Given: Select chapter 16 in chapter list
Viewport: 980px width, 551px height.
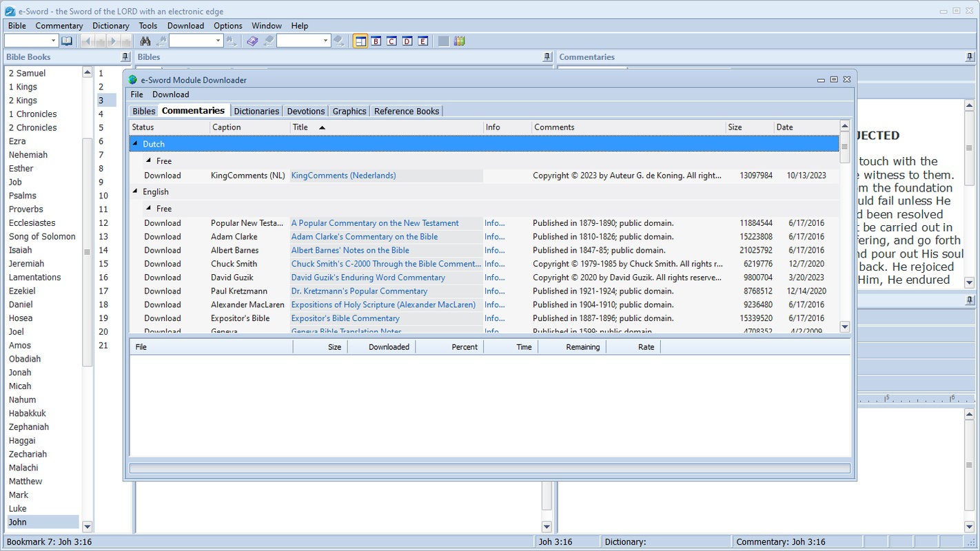Looking at the screenshot, I should (103, 278).
